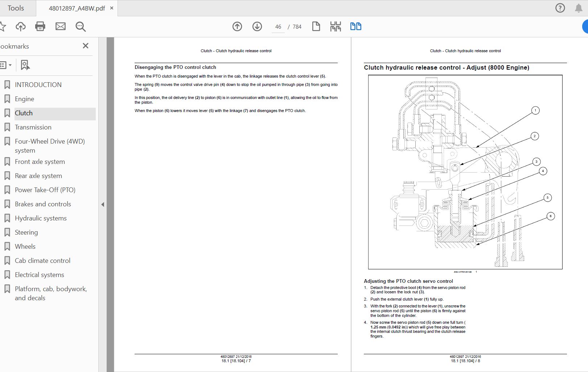Screen dimensions: 588x372
Task: Click the clutch servo control diagram
Action: point(465,172)
